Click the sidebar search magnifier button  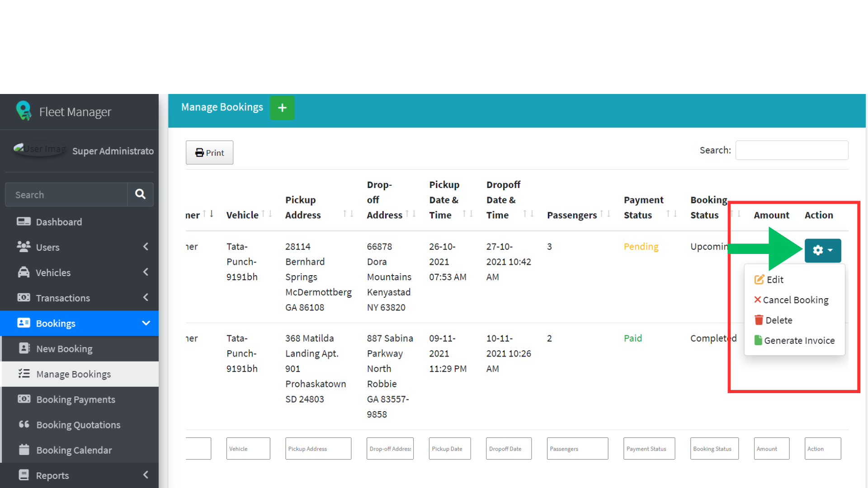[140, 194]
